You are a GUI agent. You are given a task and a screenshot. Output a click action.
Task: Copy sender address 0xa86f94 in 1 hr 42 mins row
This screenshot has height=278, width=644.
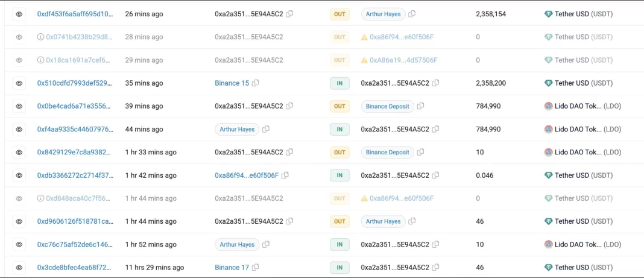(285, 175)
